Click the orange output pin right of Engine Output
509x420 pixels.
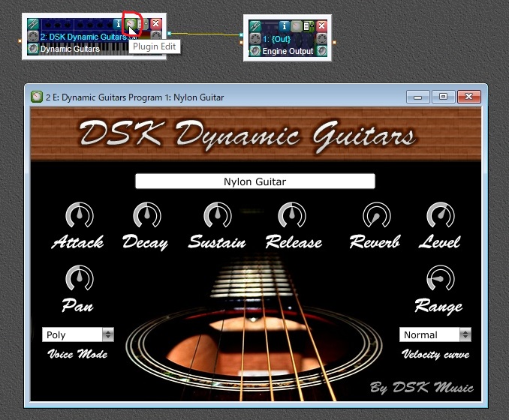[x=334, y=42]
